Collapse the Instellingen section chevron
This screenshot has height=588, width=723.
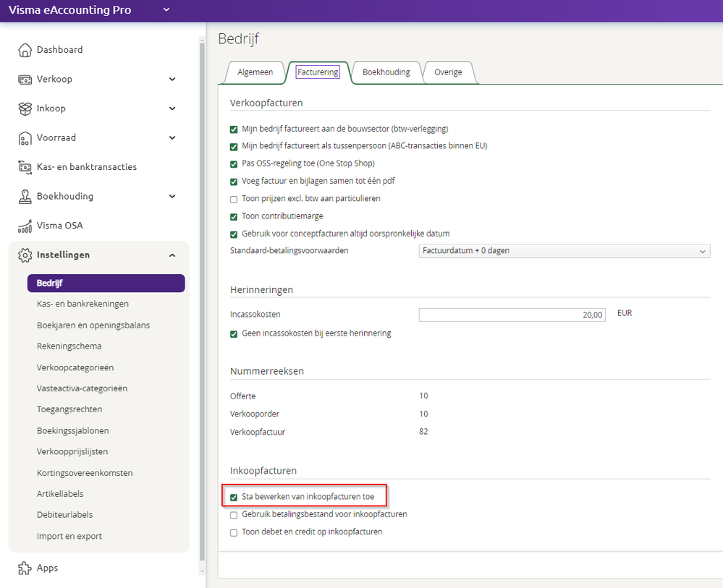pos(172,255)
